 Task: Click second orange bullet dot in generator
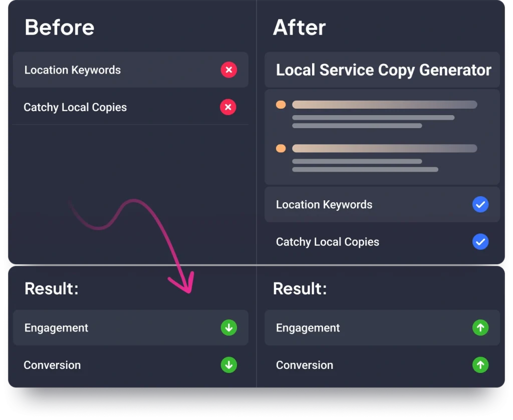pyautogui.click(x=281, y=149)
